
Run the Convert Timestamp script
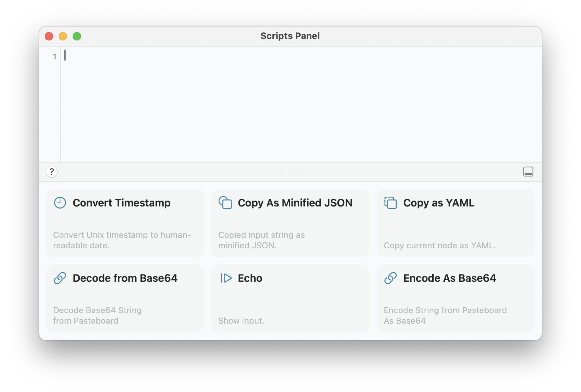[x=125, y=223]
